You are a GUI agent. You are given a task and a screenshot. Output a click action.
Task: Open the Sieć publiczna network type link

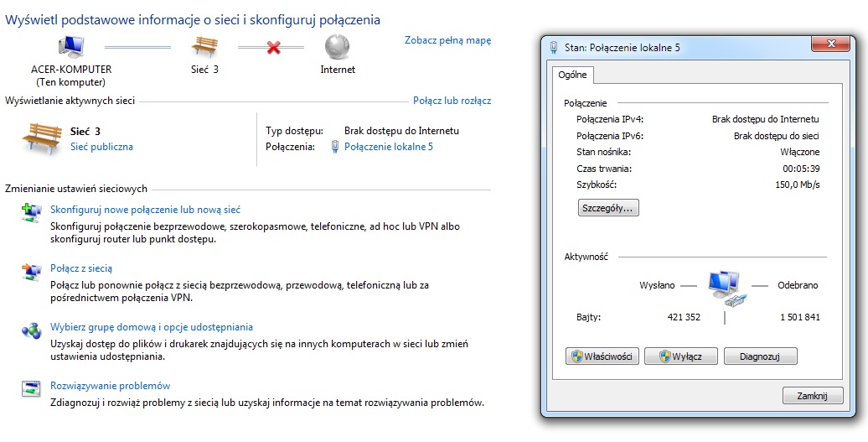[101, 147]
